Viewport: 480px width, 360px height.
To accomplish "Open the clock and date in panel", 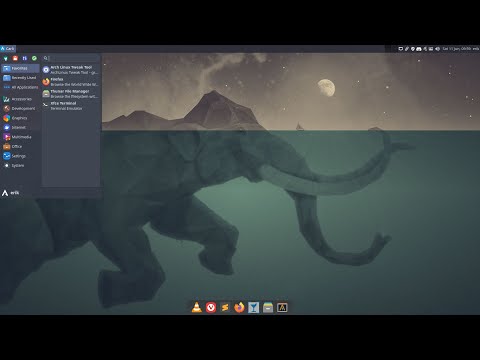I will pos(457,49).
